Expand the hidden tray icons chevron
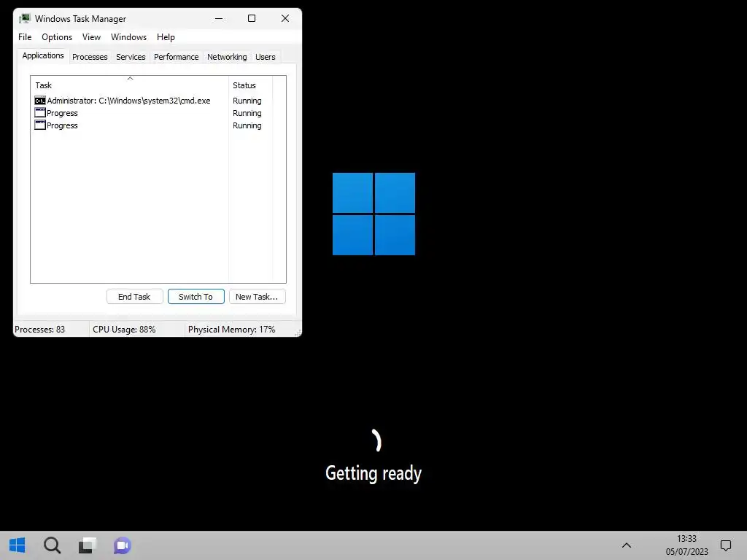Image resolution: width=747 pixels, height=560 pixels. coord(627,545)
